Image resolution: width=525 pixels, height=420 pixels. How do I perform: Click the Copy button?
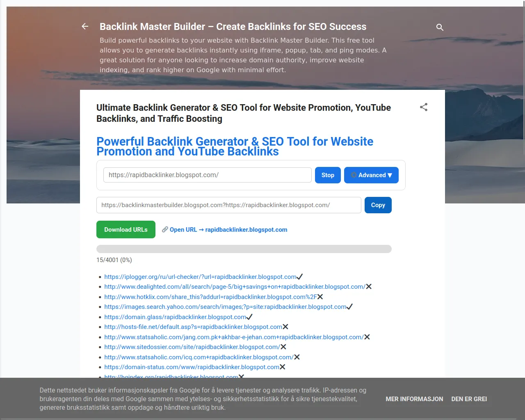point(378,205)
